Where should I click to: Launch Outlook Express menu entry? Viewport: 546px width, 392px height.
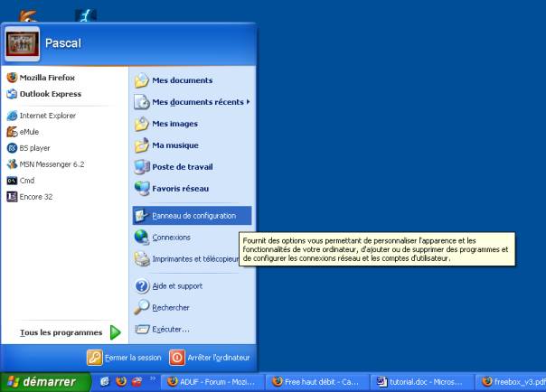[64, 94]
